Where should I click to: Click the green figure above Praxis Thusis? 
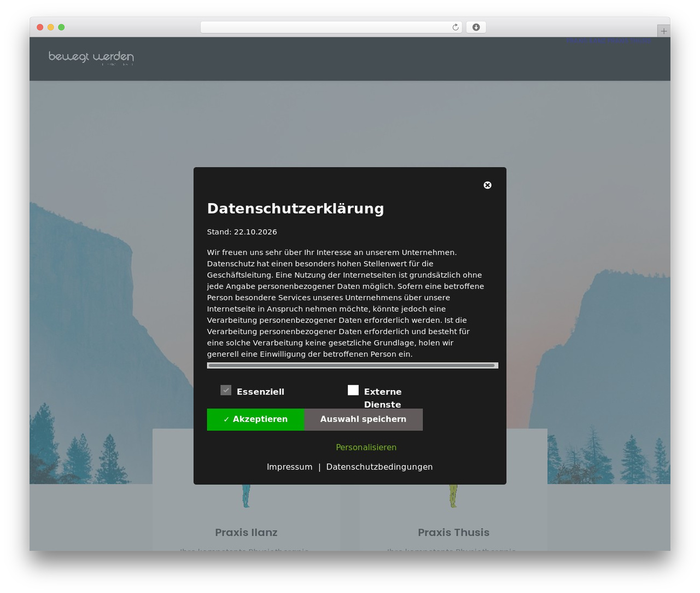453,496
